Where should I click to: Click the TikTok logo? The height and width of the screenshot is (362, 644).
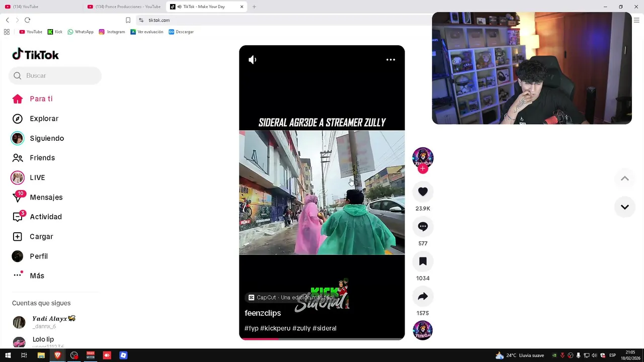35,54
